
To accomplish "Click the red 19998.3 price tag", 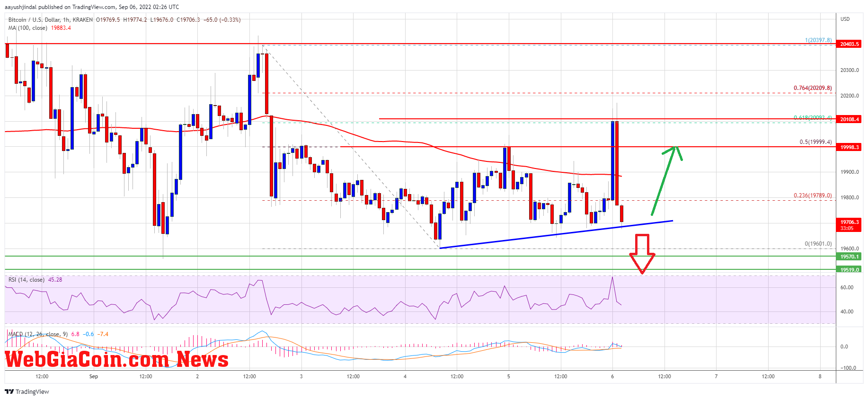I will point(849,147).
